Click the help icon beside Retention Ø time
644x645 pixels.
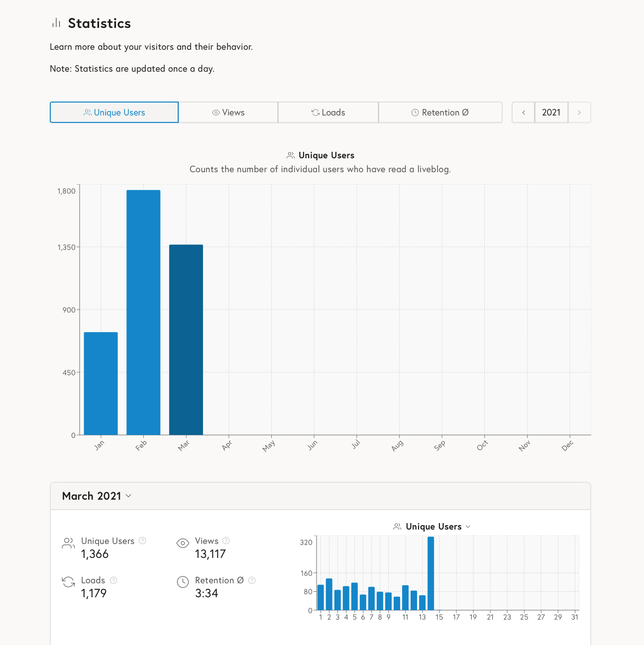pyautogui.click(x=252, y=580)
